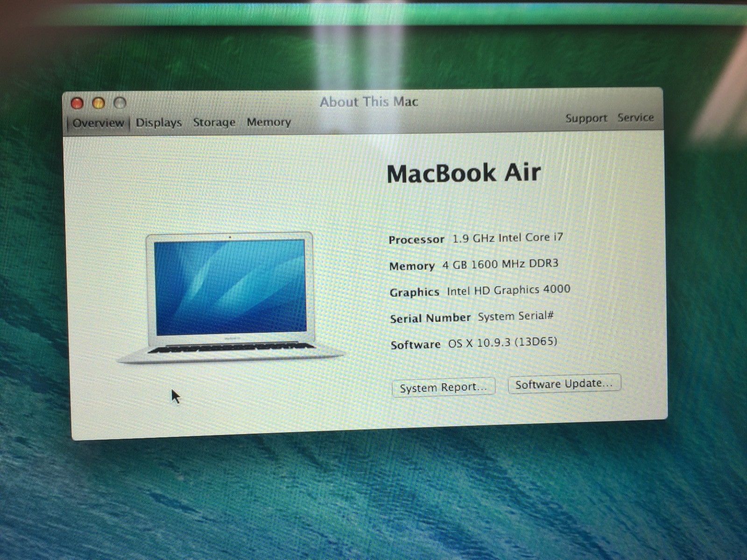Click the MacBook Air heading
This screenshot has height=560, width=747.
464,173
